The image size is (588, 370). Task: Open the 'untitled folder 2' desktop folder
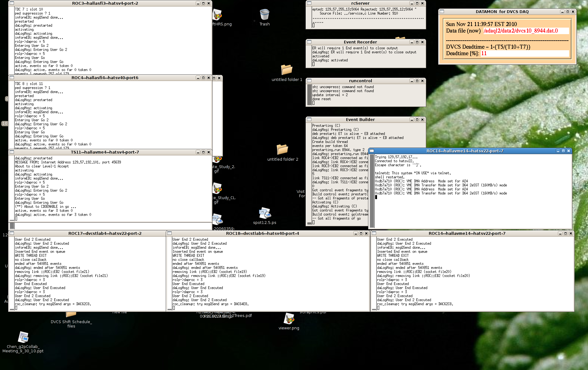point(282,149)
